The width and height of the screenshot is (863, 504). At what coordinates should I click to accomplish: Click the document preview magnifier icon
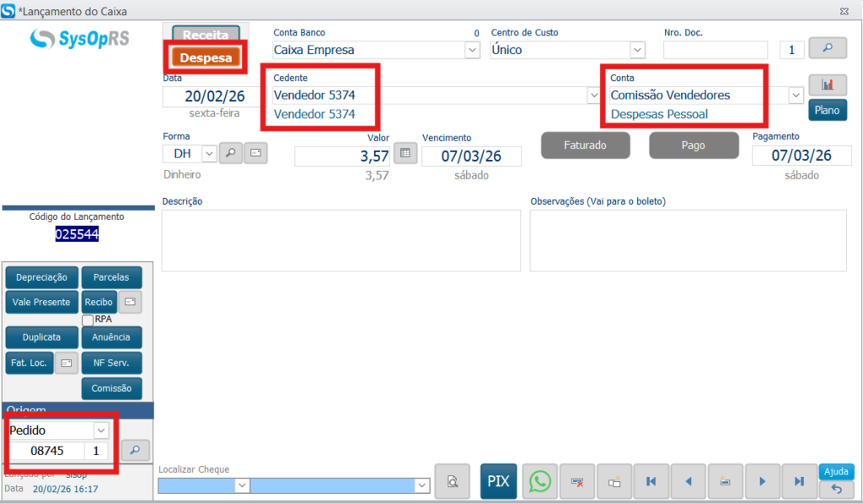[453, 481]
